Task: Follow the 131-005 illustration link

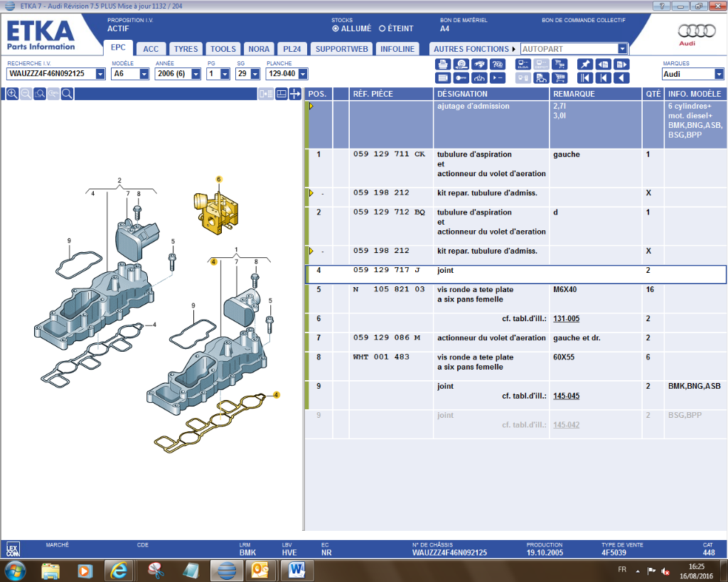Action: coord(565,319)
